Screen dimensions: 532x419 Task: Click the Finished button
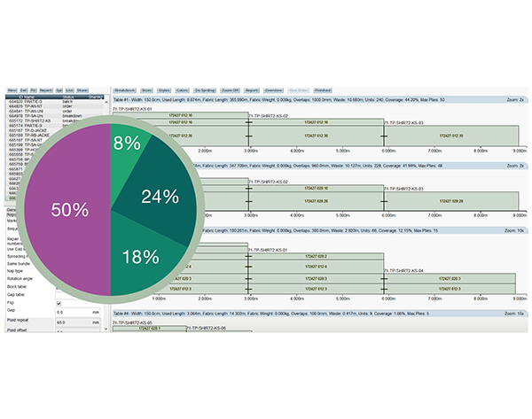pyautogui.click(x=322, y=90)
